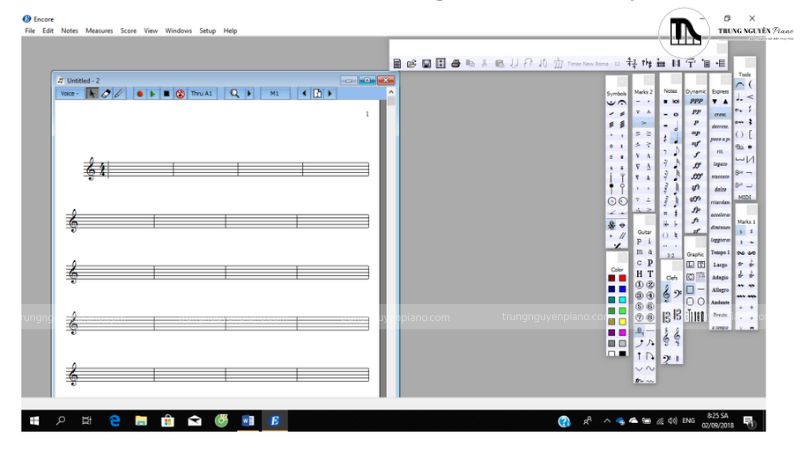The width and height of the screenshot is (800, 450).
Task: Click the Save icon in main toolbar
Action: tap(426, 63)
